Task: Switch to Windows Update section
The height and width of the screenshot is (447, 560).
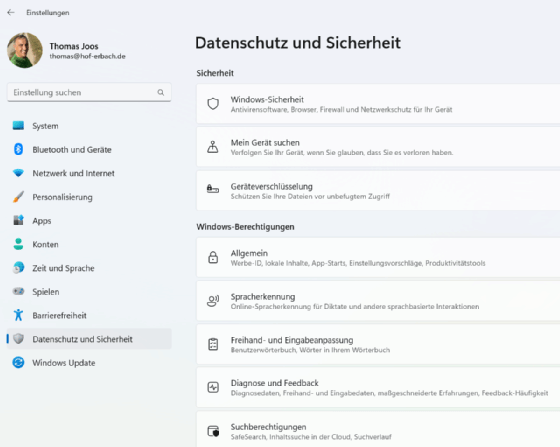Action: tap(89, 362)
